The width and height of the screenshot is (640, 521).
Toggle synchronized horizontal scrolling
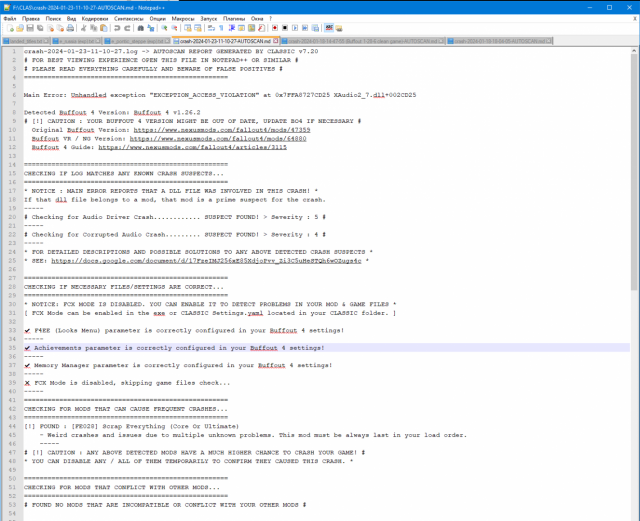[198, 28]
